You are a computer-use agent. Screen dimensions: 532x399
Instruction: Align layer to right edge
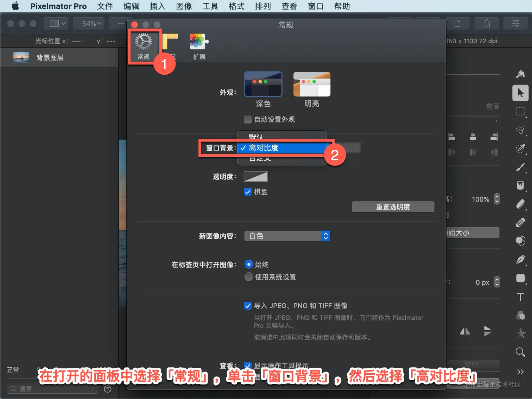[494, 137]
